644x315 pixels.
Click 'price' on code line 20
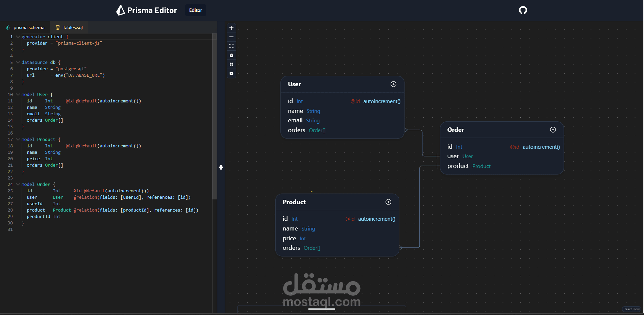(x=33, y=159)
